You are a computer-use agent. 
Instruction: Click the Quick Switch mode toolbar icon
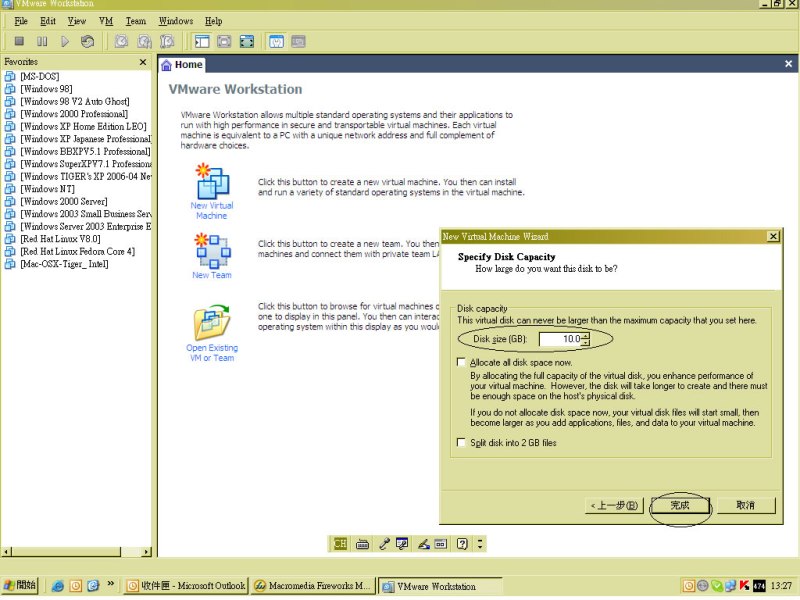tap(224, 41)
